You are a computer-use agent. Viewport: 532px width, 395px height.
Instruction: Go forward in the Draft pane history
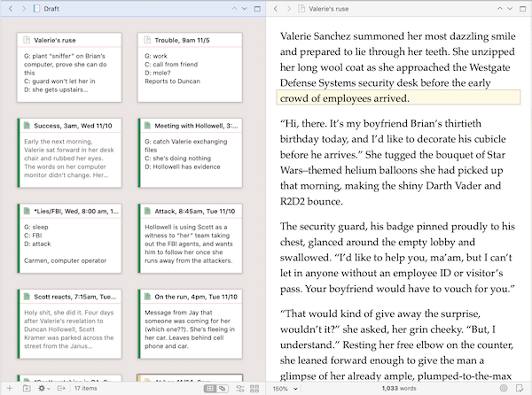coord(23,9)
